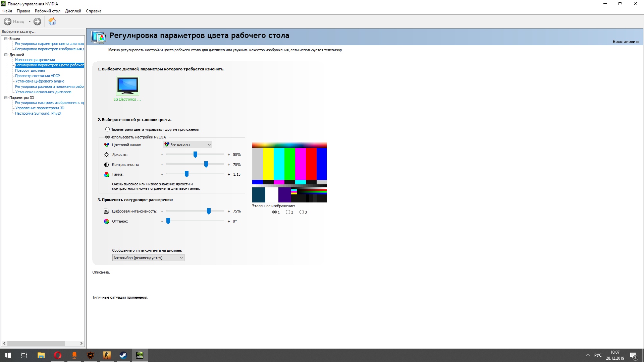Open the color channel dropdown
This screenshot has height=362, width=644.
(187, 145)
